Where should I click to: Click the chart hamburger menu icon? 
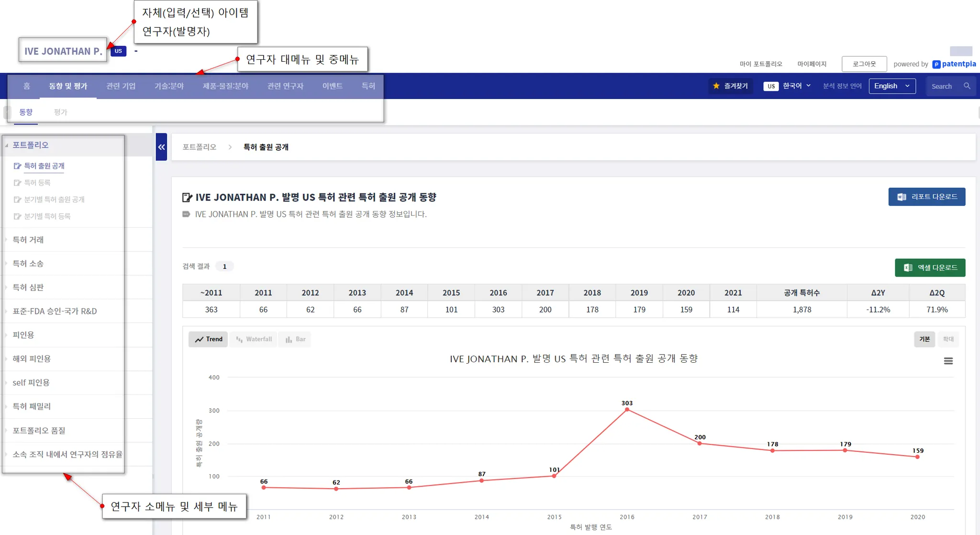click(x=948, y=361)
